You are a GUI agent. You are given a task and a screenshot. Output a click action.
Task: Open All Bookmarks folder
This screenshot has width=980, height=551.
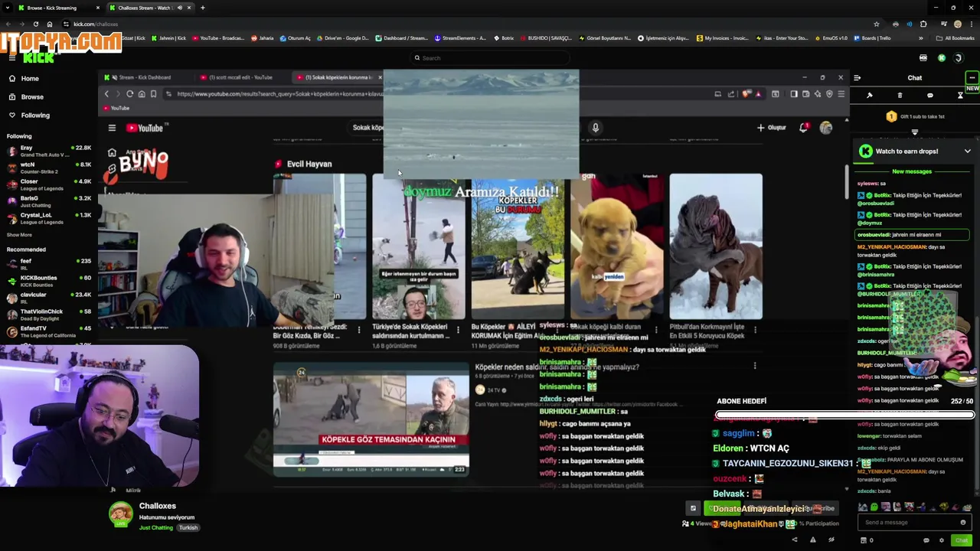click(955, 38)
